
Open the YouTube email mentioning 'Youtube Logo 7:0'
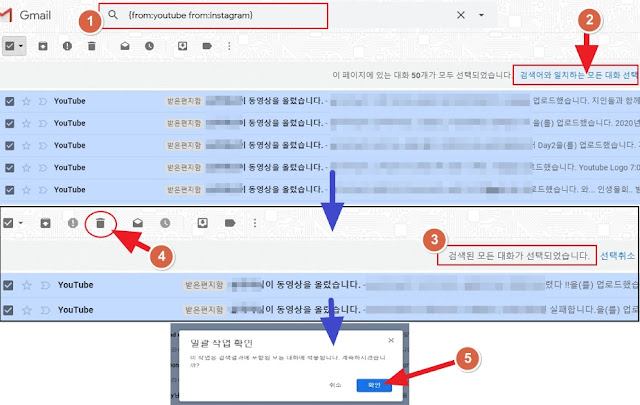(320, 168)
